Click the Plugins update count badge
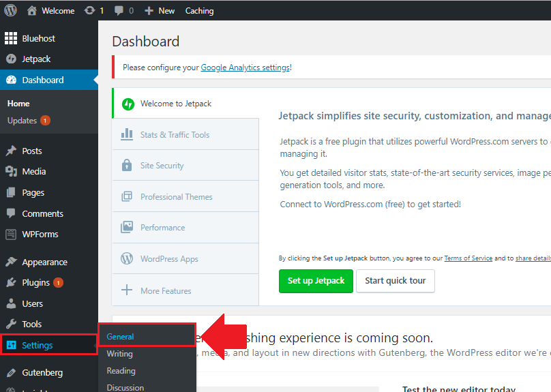551x392 pixels. coord(59,283)
